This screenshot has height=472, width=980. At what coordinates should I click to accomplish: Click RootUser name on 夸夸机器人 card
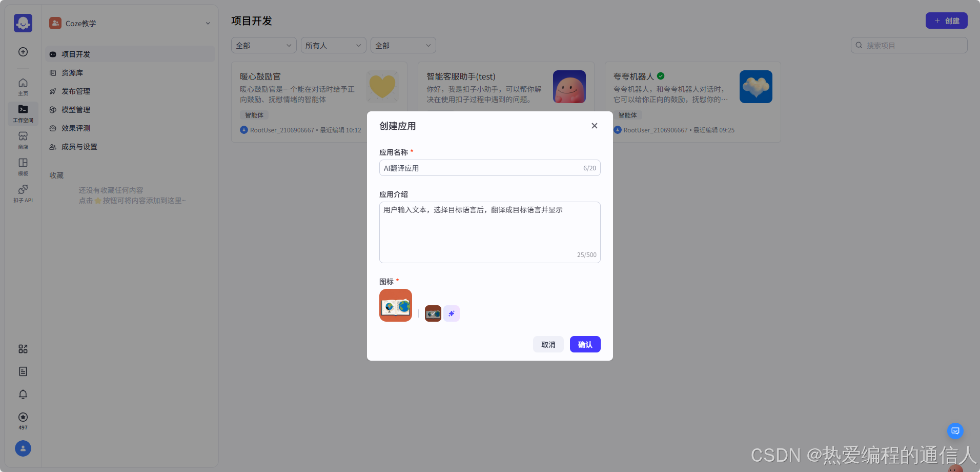click(x=656, y=130)
